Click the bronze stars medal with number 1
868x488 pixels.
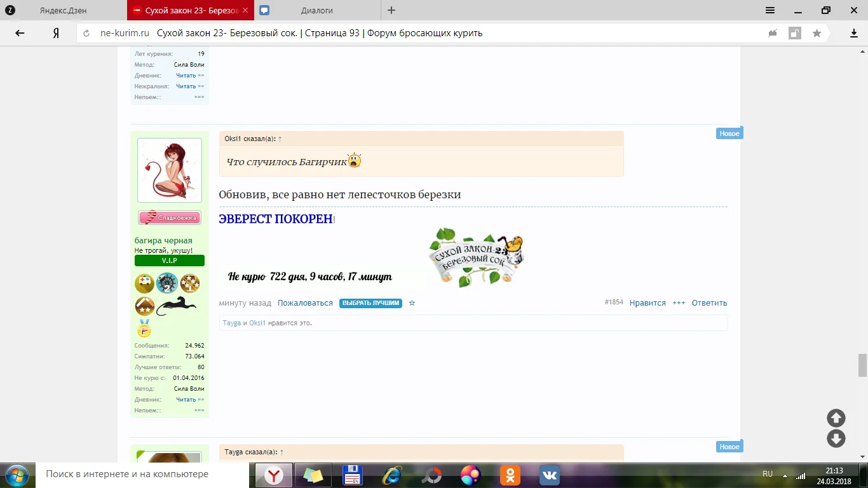[x=190, y=283]
